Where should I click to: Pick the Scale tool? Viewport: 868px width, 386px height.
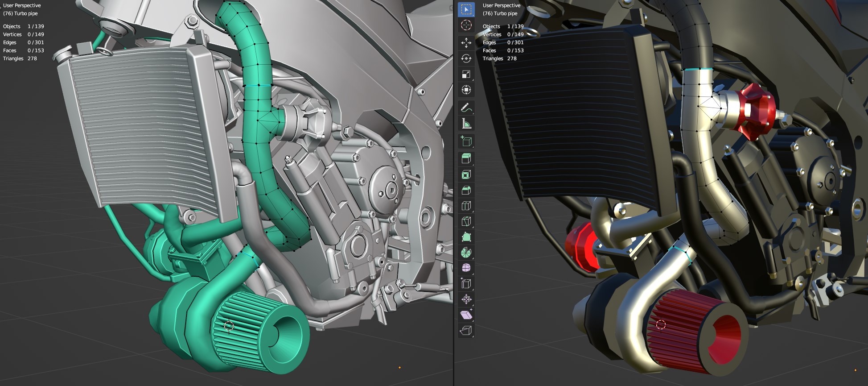click(466, 74)
